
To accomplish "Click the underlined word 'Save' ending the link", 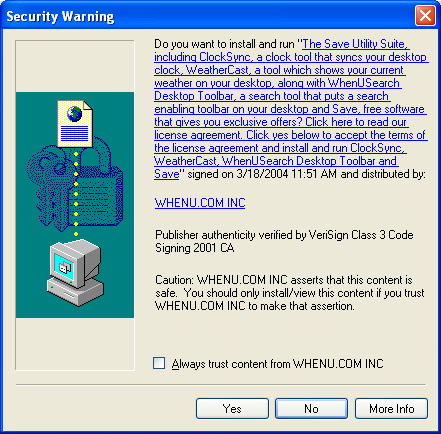I will (167, 174).
